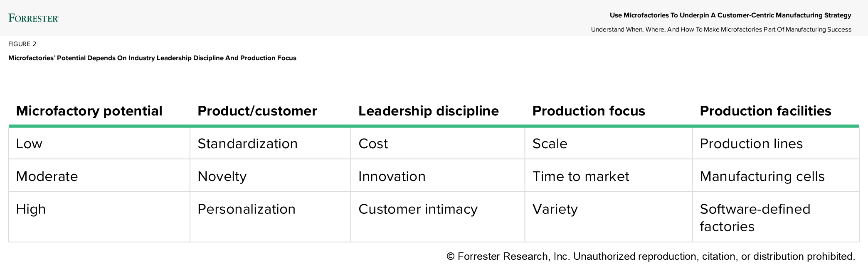Select the "Production facilities" column header

[765, 111]
